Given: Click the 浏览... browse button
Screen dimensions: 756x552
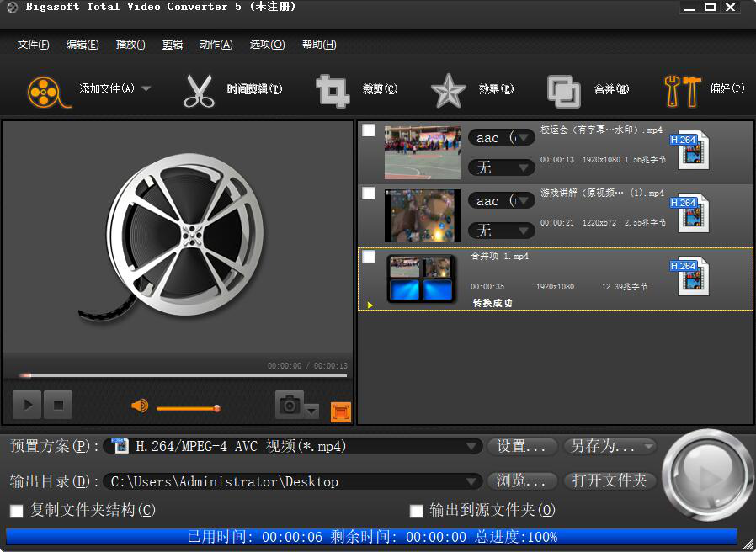Looking at the screenshot, I should (522, 481).
